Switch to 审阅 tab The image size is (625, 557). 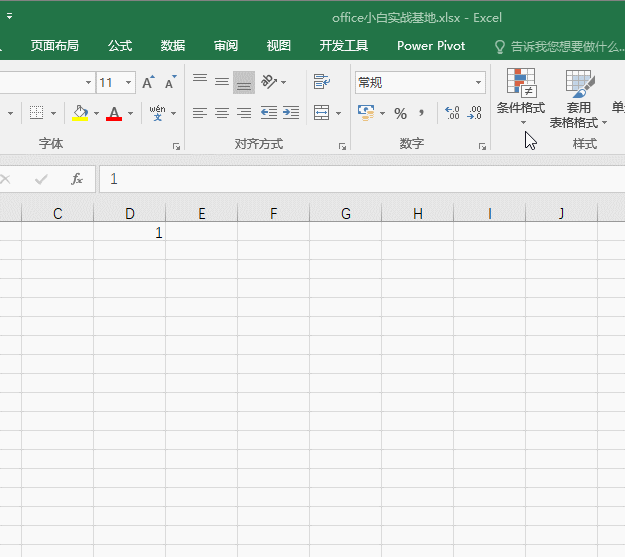[226, 46]
